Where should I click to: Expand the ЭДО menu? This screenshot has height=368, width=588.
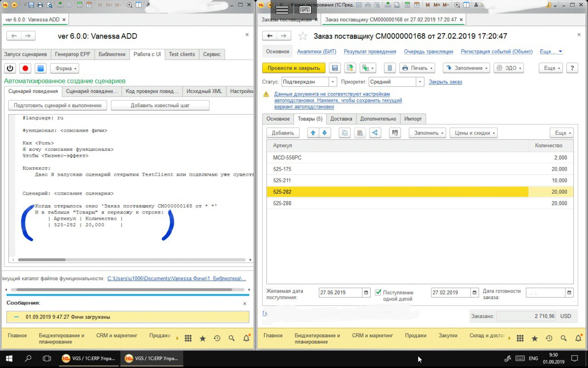tap(509, 68)
